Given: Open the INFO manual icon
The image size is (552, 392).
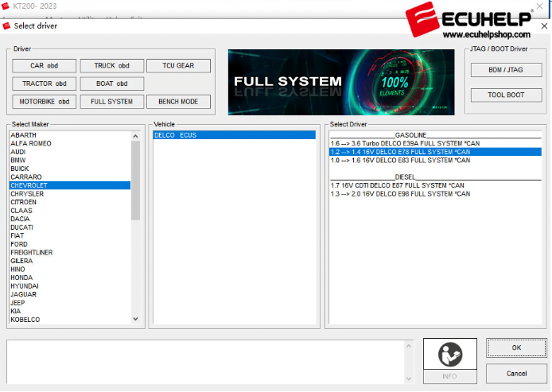Looking at the screenshot, I should click(450, 354).
